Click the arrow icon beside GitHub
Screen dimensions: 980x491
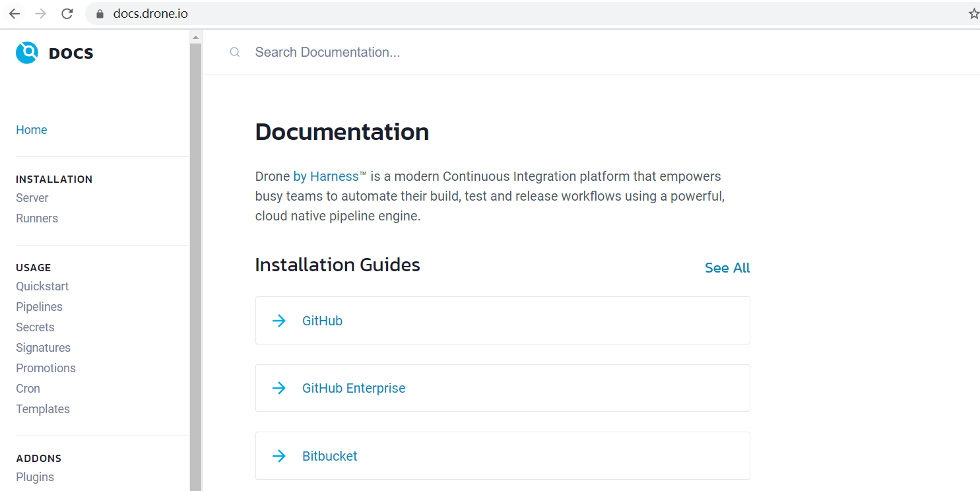coord(279,321)
